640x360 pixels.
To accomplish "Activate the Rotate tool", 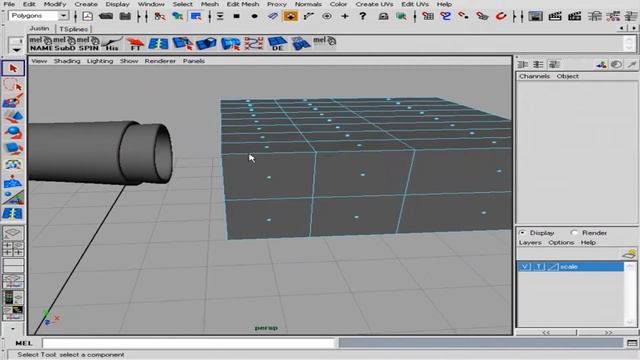I will click(x=13, y=133).
